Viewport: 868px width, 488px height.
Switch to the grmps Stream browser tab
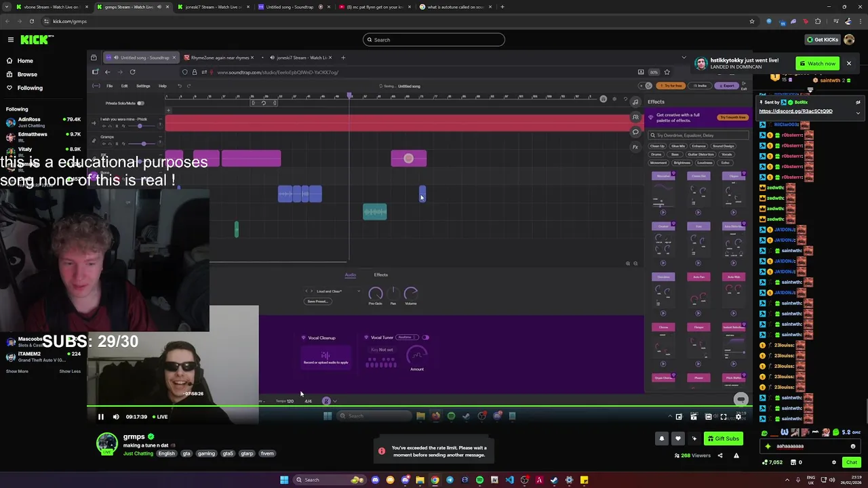[x=132, y=7]
